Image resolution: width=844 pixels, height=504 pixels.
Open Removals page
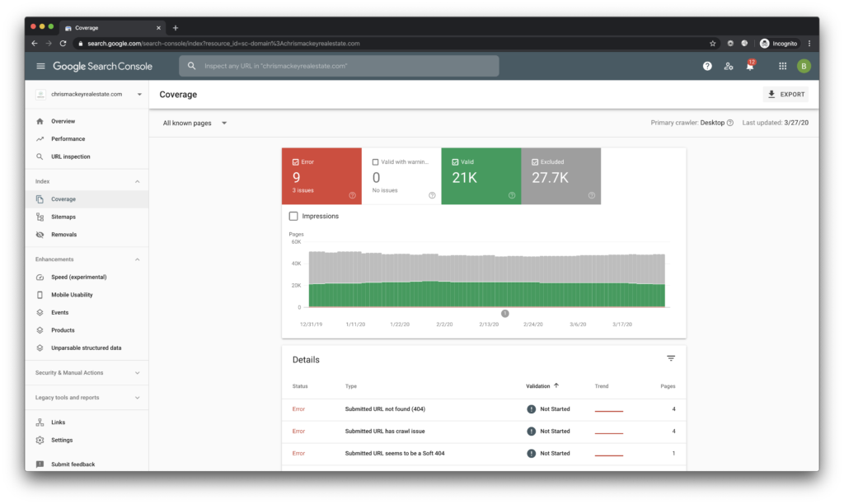pos(87,235)
